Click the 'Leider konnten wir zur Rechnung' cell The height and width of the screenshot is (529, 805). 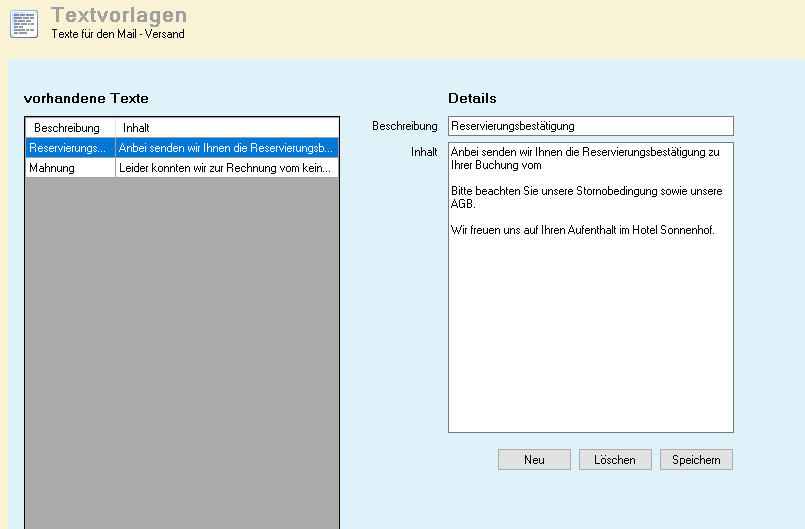[226, 169]
